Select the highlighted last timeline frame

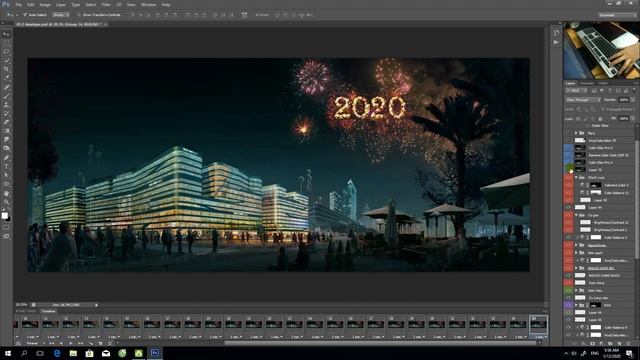[538, 325]
